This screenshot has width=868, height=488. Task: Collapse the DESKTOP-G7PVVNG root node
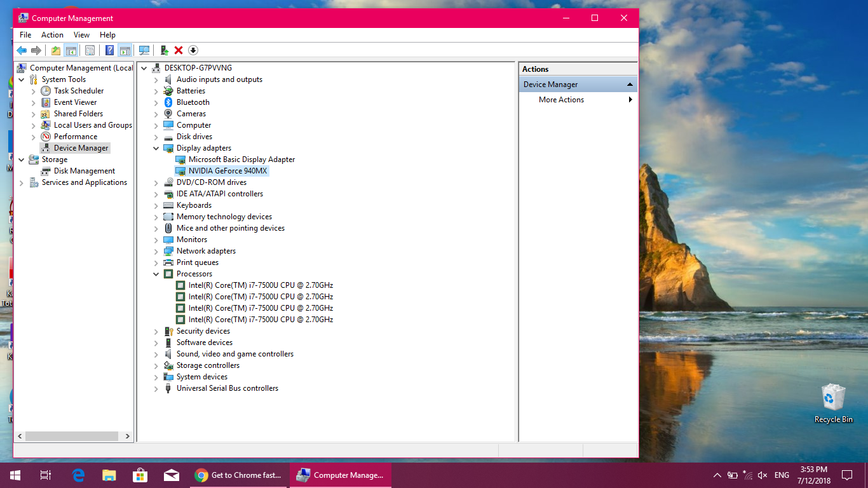click(x=144, y=68)
